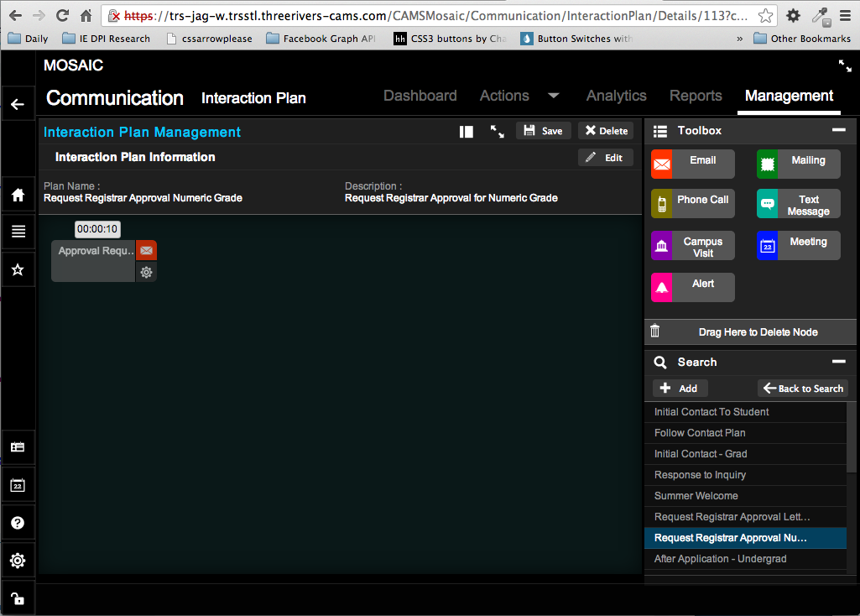The height and width of the screenshot is (616, 860).
Task: Collapse the Search panel
Action: click(x=838, y=362)
